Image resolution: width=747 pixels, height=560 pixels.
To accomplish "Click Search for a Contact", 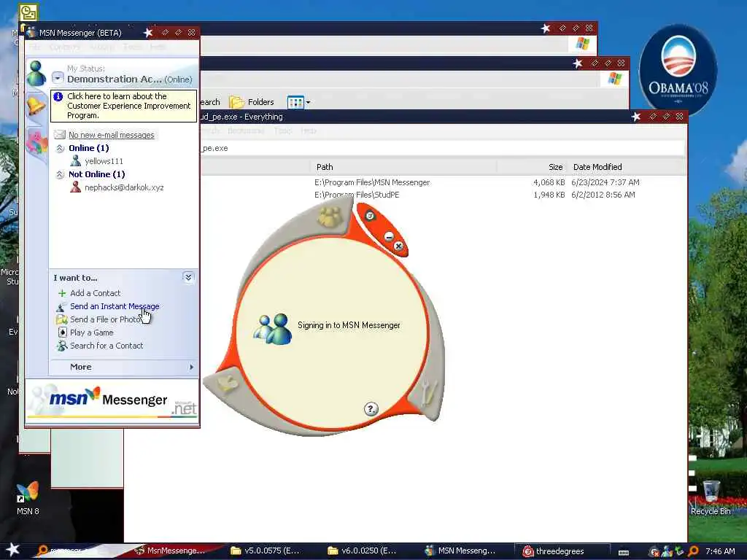I will coord(107,346).
